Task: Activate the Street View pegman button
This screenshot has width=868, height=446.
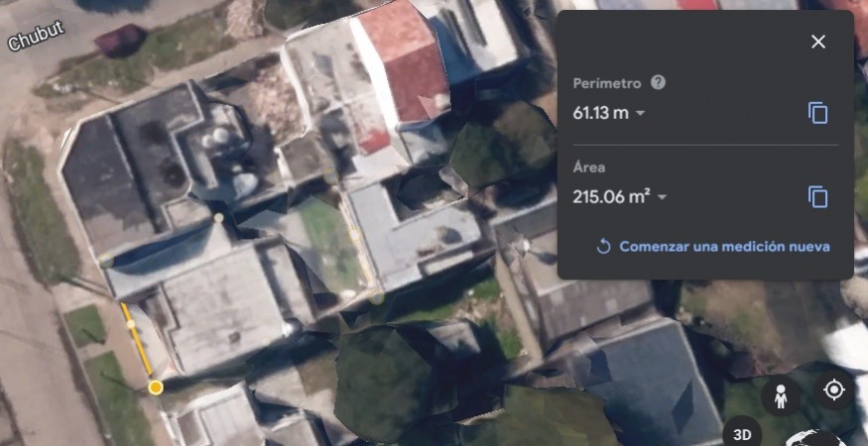Action: (781, 396)
